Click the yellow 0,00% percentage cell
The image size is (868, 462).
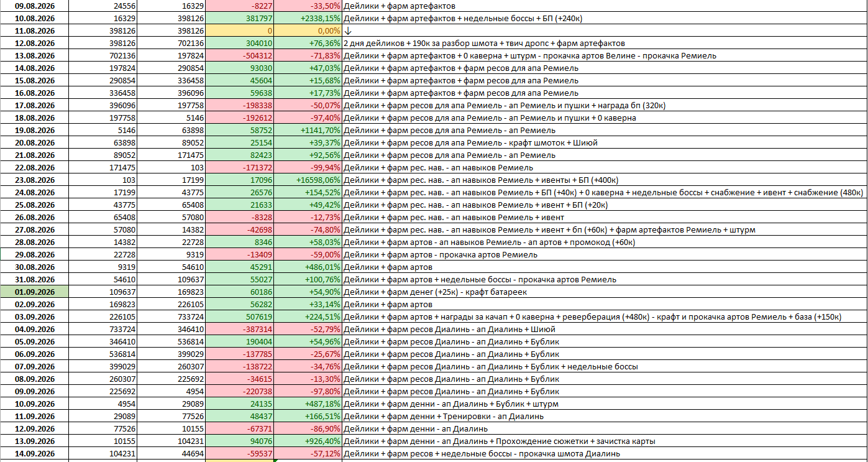[308, 31]
